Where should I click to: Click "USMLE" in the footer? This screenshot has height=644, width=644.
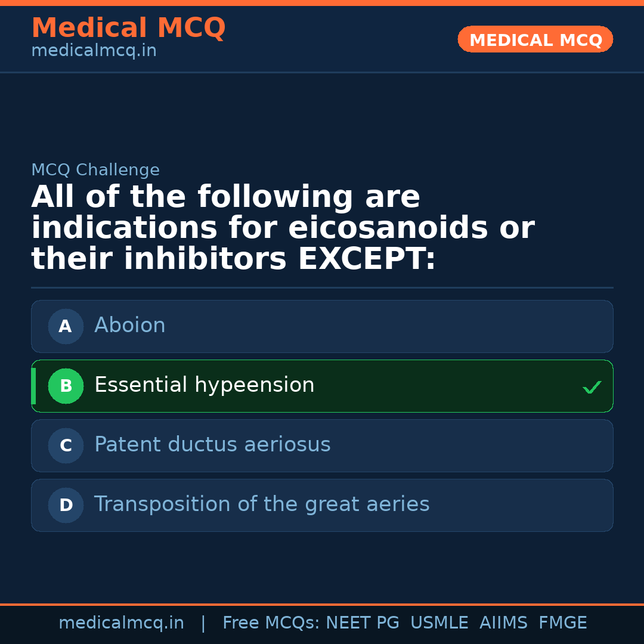pyautogui.click(x=439, y=623)
